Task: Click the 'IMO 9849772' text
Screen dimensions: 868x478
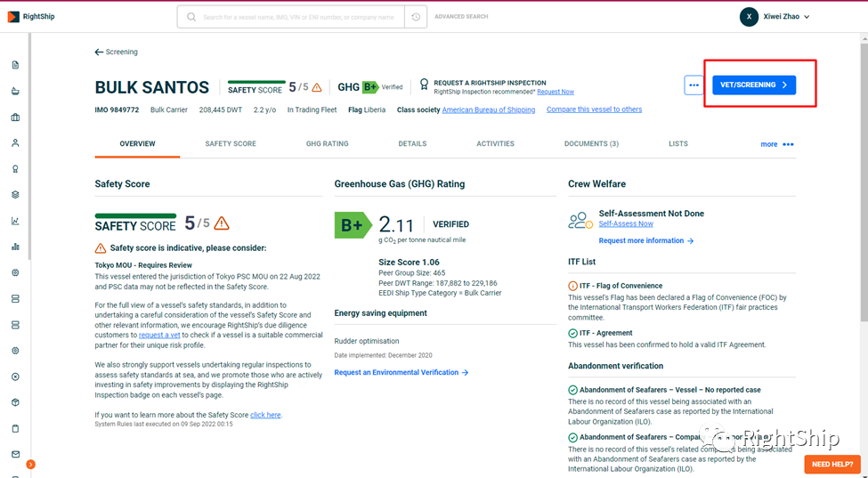Action: pos(117,109)
